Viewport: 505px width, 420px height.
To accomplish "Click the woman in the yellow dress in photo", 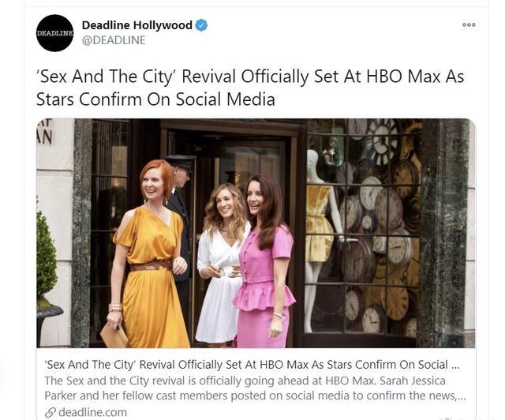I will pos(148,255).
